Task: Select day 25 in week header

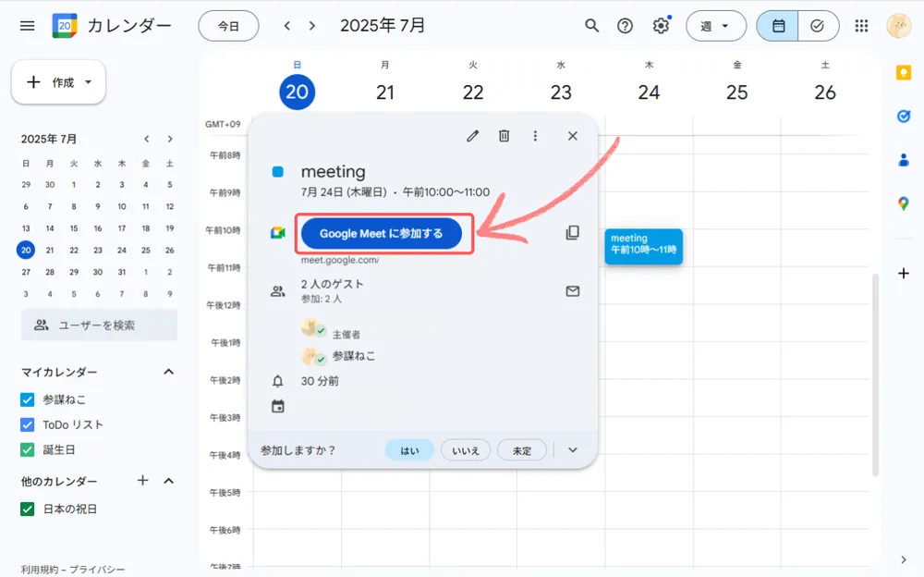Action: point(737,92)
